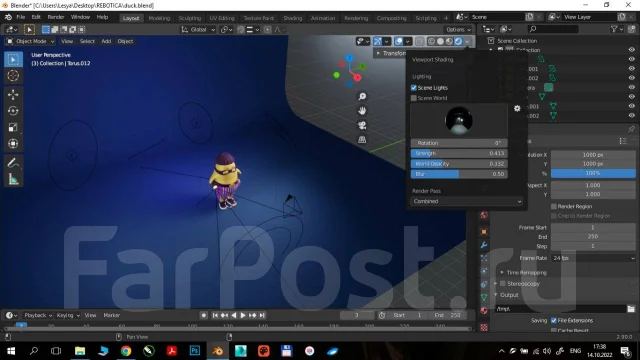Browse output path with folder icon

[x=631, y=309]
